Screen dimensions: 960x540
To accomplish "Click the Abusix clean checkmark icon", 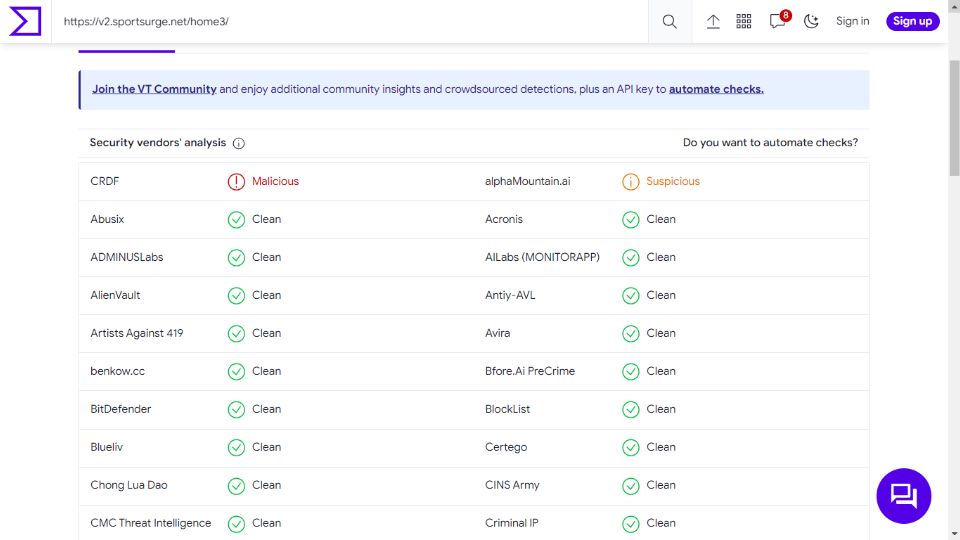I will [x=236, y=220].
